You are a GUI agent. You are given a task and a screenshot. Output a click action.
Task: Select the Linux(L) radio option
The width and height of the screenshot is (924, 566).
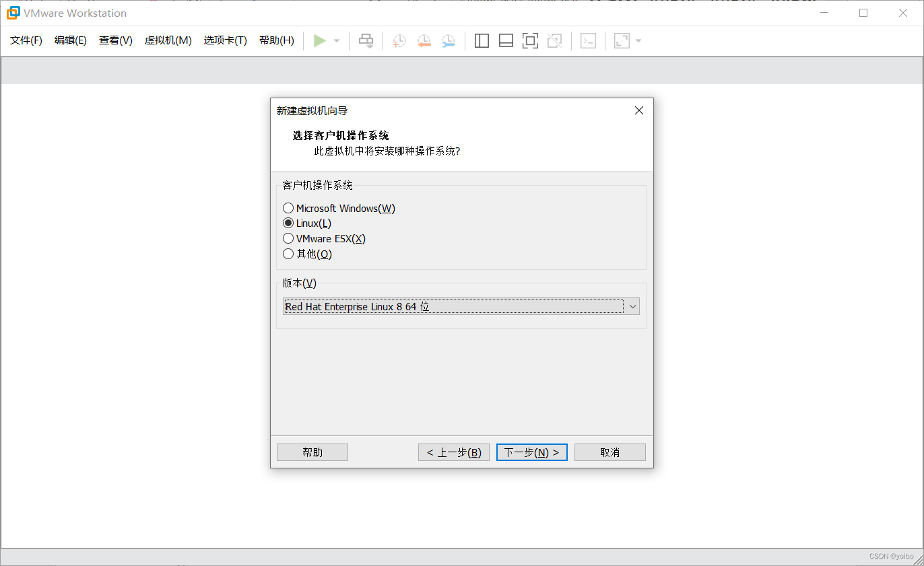307,223
